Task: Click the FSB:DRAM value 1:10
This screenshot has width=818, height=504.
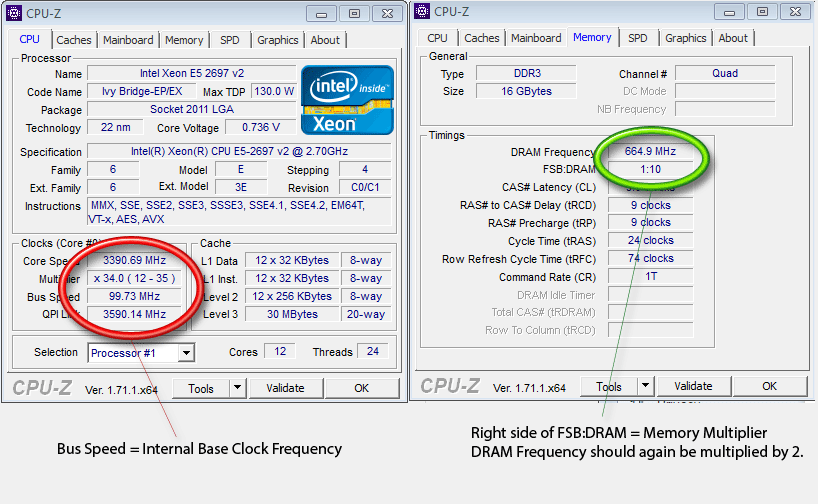Action: 651,169
